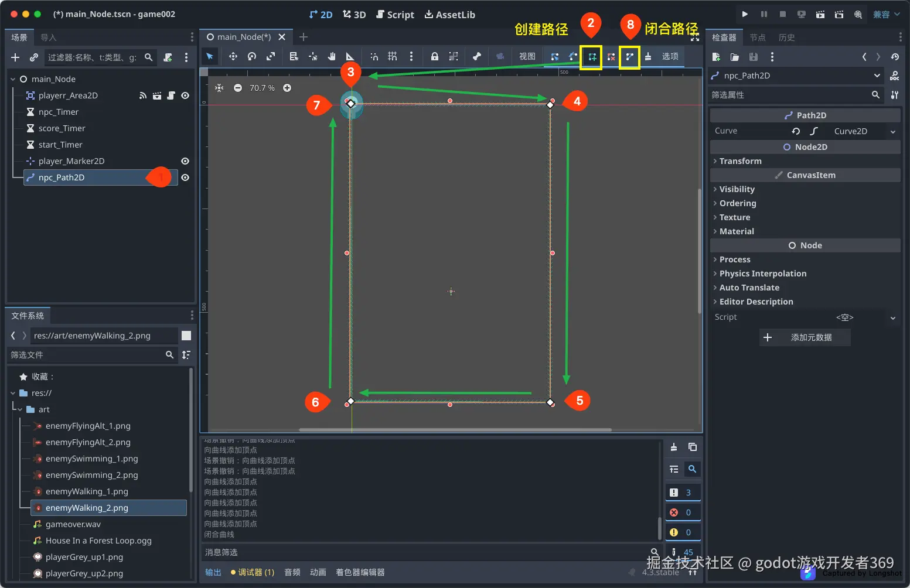
Task: Switch to the 2D workspace
Action: pos(321,15)
